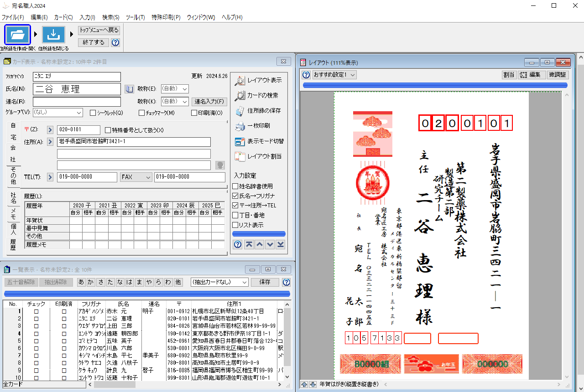Open help via the main toolbar question icon
This screenshot has height=392, width=584.
click(x=115, y=42)
